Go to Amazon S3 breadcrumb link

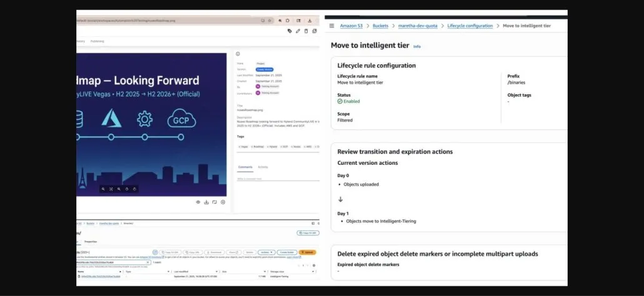tap(351, 26)
